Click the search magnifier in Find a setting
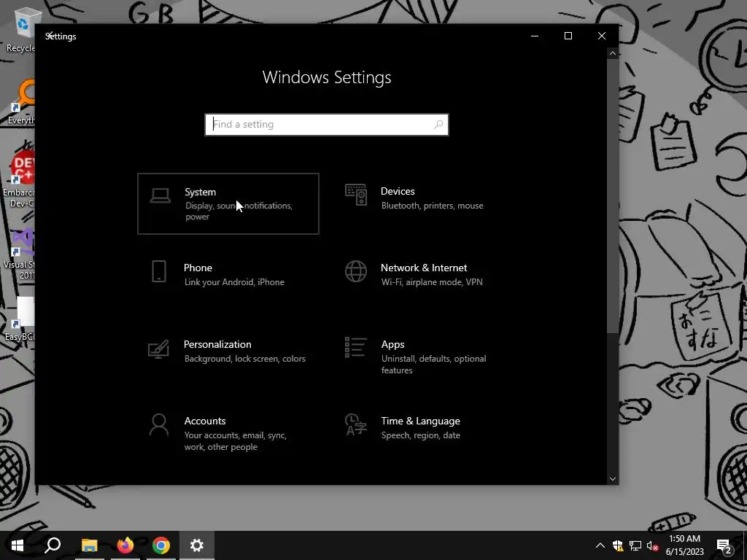 (x=438, y=124)
